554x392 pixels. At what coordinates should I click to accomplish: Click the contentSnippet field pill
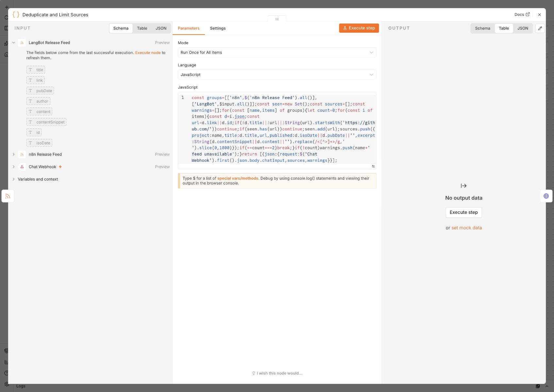pyautogui.click(x=46, y=122)
